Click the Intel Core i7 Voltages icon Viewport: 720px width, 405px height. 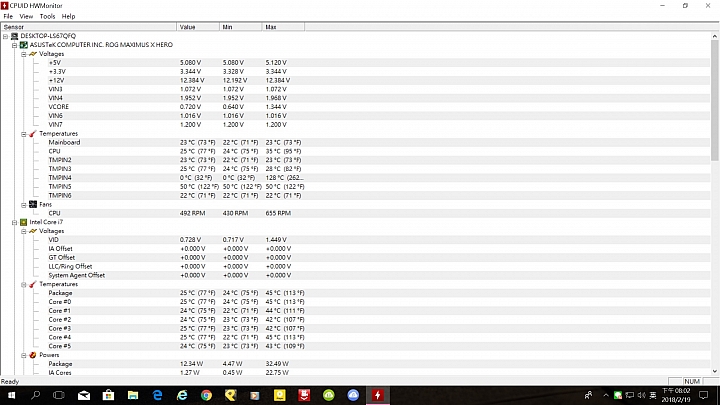pyautogui.click(x=33, y=231)
